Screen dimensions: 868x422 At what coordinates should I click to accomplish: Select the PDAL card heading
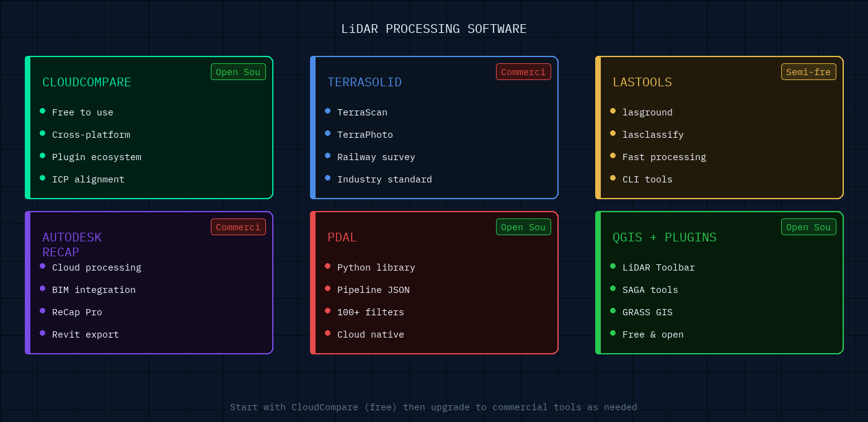coord(342,237)
